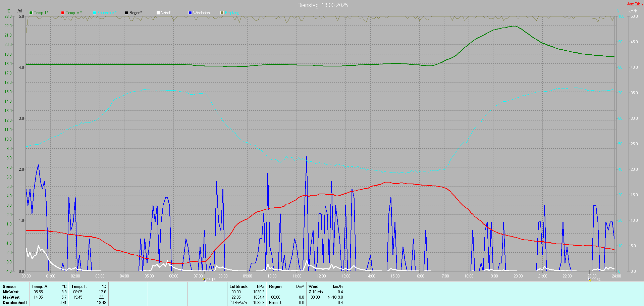The image size is (644, 306).
Task: Click the olive Empfang legend swatch
Action: tap(222, 13)
